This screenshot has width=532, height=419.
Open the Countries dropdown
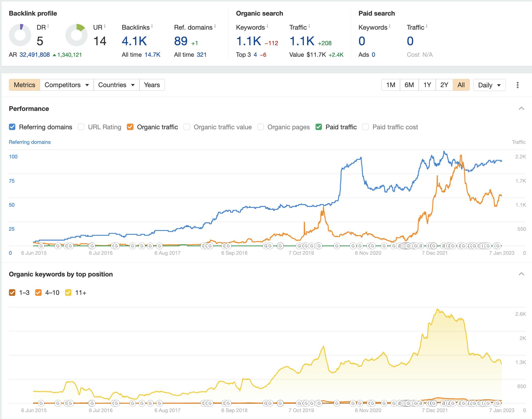point(116,85)
